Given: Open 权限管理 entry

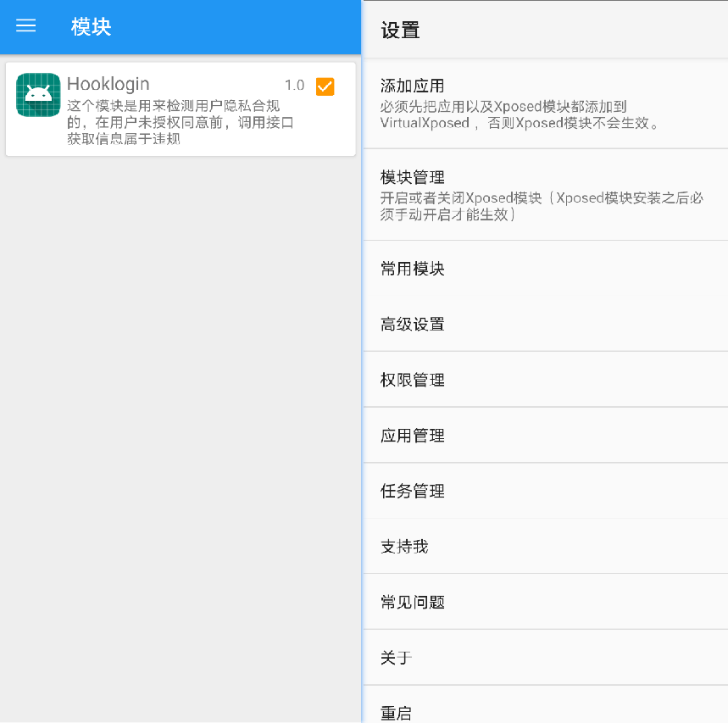Looking at the screenshot, I should click(x=546, y=380).
